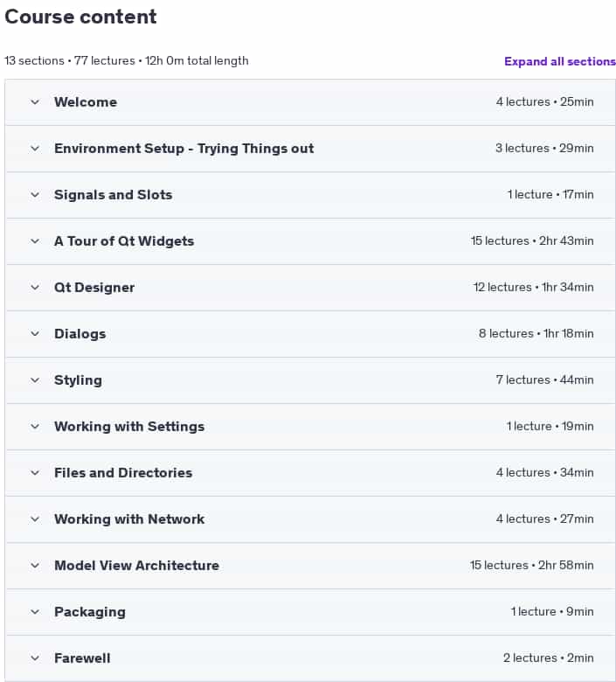
Task: Click the '3 lectures • 29min' text
Action: (544, 149)
